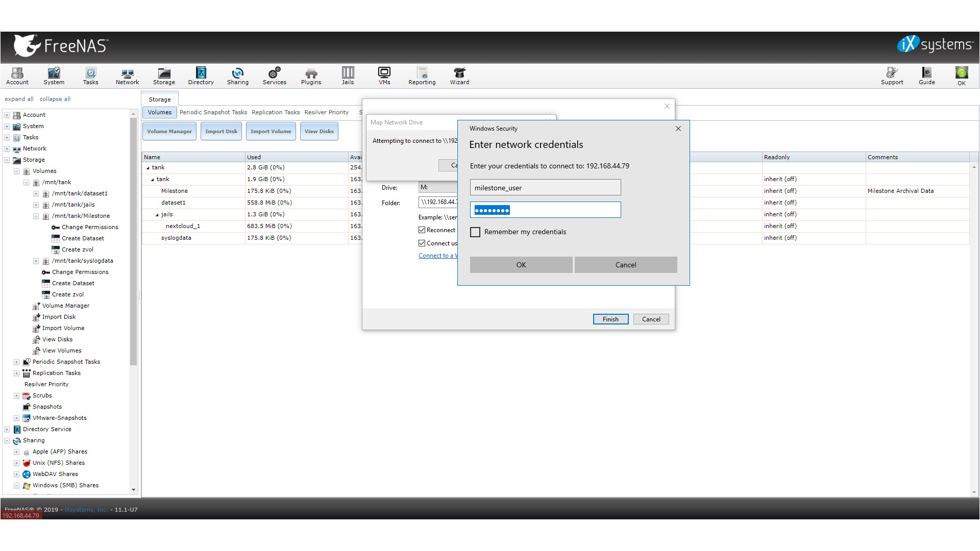Screen dimensions: 980x551
Task: Collapse the Storage tree node
Action: click(x=7, y=160)
